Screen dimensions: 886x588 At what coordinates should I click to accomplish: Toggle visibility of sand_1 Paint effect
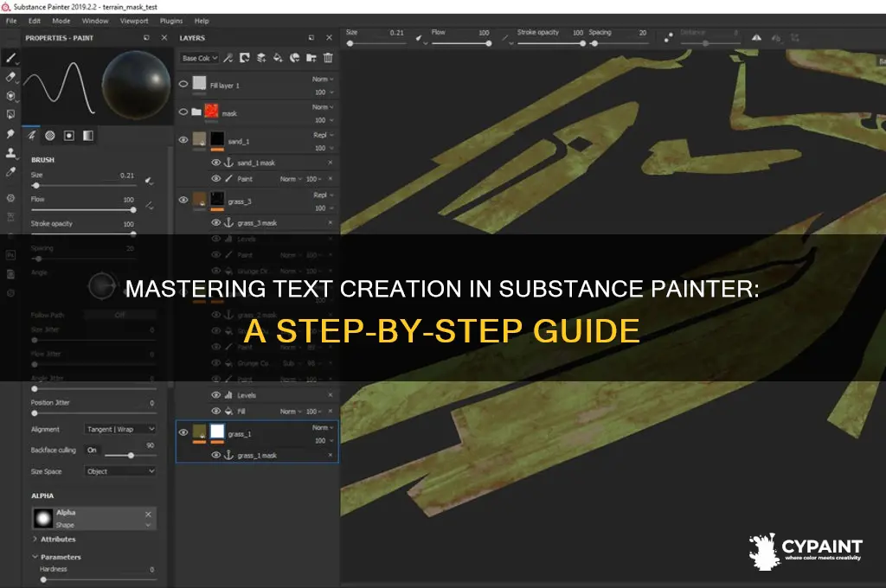tap(215, 178)
